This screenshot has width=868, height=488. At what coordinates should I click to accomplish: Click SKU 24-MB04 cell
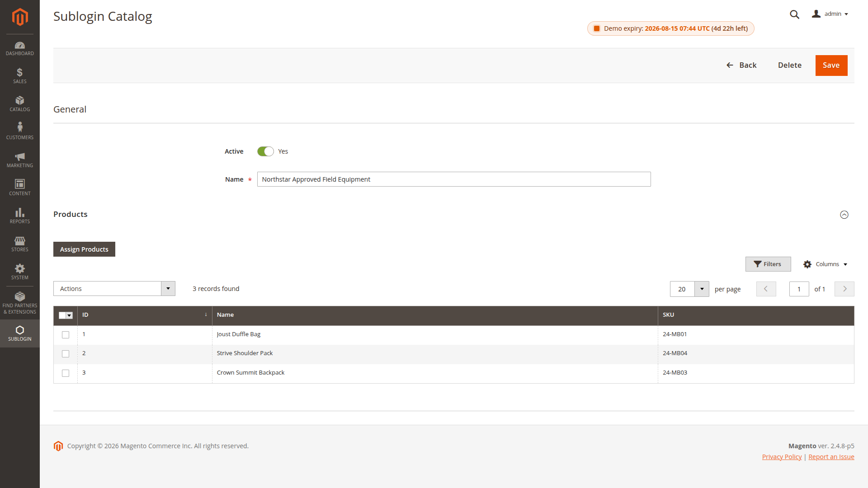coord(756,354)
